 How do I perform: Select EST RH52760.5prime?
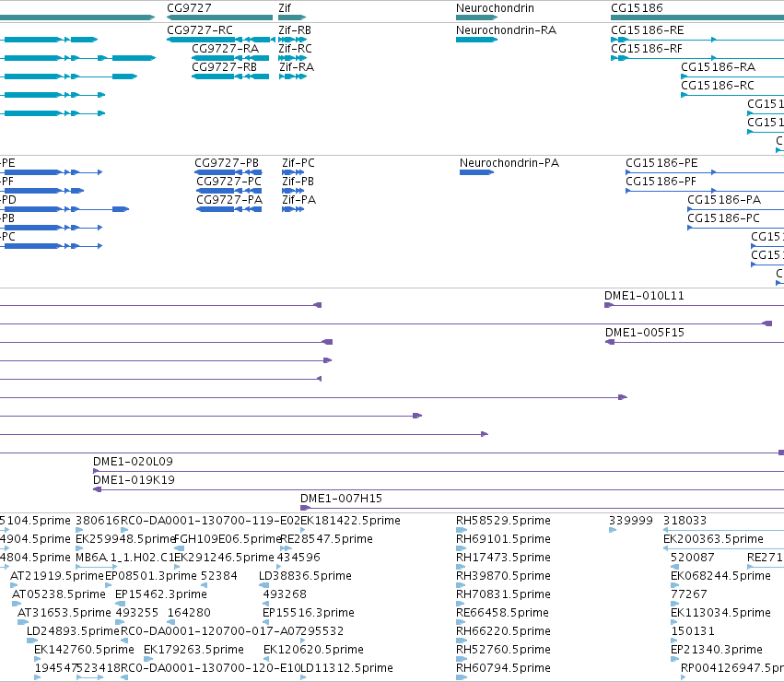[x=503, y=650]
